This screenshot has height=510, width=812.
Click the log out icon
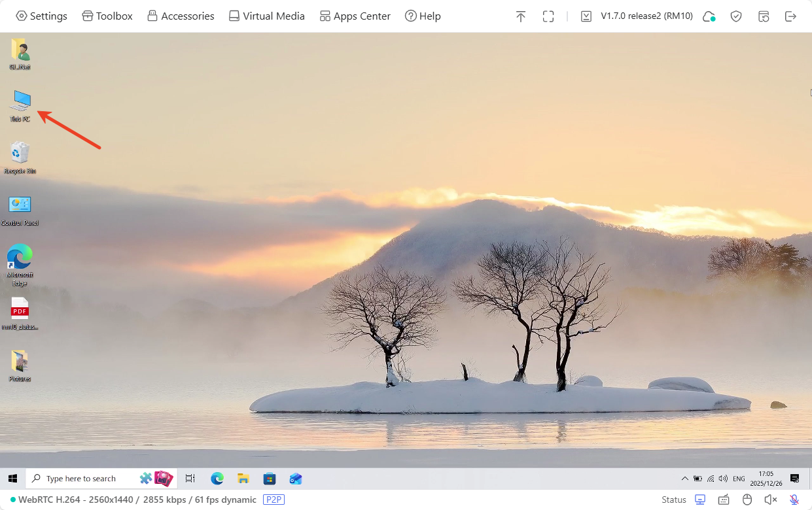790,16
